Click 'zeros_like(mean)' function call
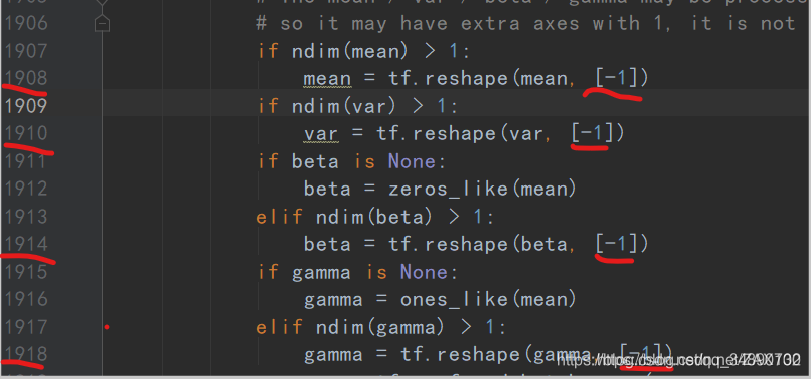The height and width of the screenshot is (379, 811). (483, 189)
